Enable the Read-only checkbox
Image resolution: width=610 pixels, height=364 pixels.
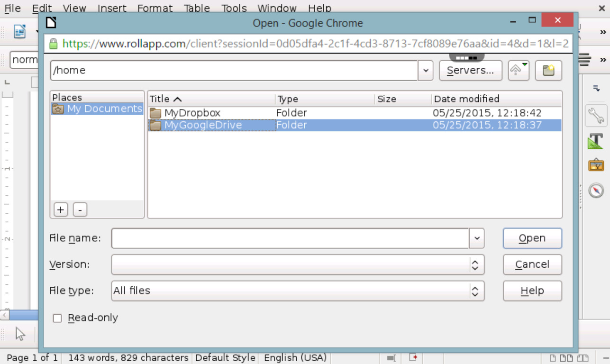point(57,318)
